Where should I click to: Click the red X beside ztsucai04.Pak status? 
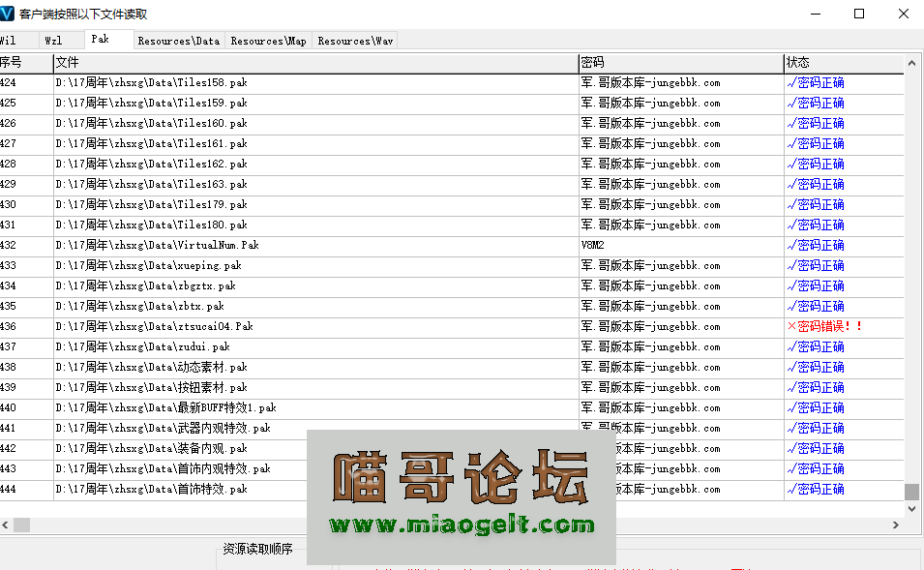tap(791, 326)
